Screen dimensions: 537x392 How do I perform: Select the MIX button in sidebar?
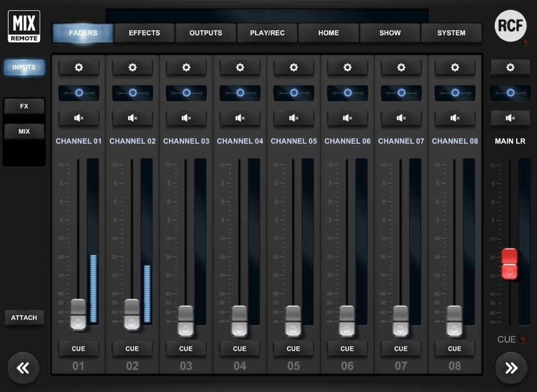(24, 132)
